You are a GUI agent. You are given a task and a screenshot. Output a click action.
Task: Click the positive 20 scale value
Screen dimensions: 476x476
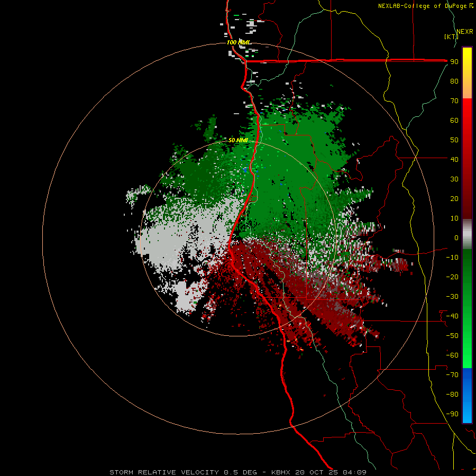tap(454, 199)
